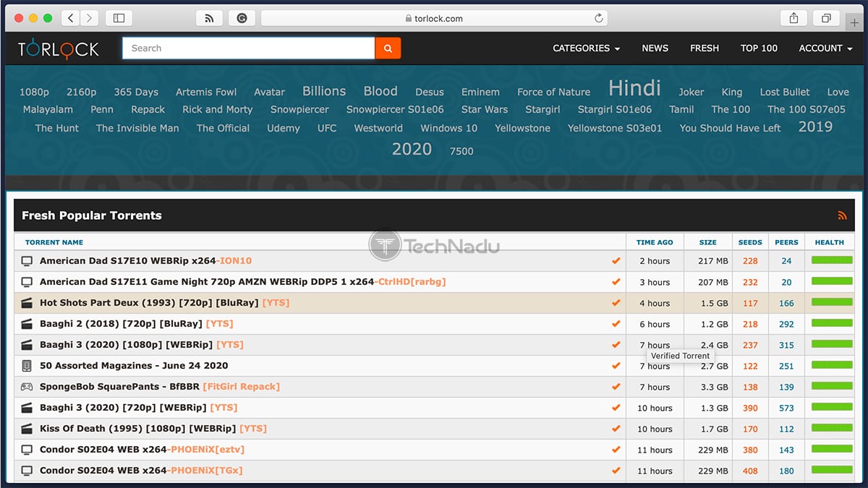868x488 pixels.
Task: Open the 2020 tag link
Action: click(x=412, y=149)
